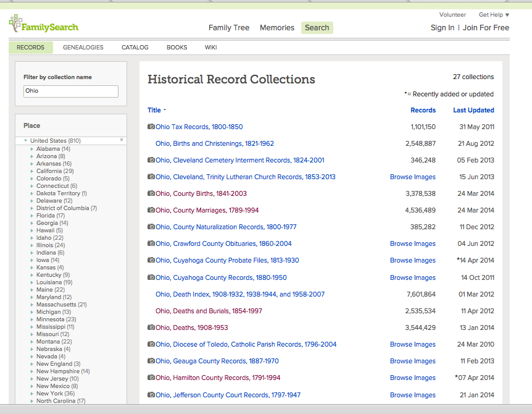Screen dimensions: 532x414
Task: Click camera icon beside Geauga County Records
Action: [x=151, y=361]
